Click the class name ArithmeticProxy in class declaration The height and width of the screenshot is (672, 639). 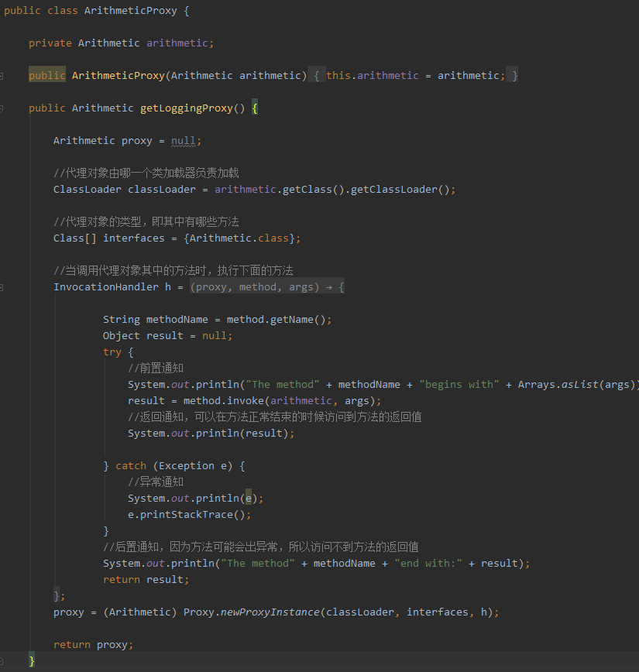[x=130, y=11]
